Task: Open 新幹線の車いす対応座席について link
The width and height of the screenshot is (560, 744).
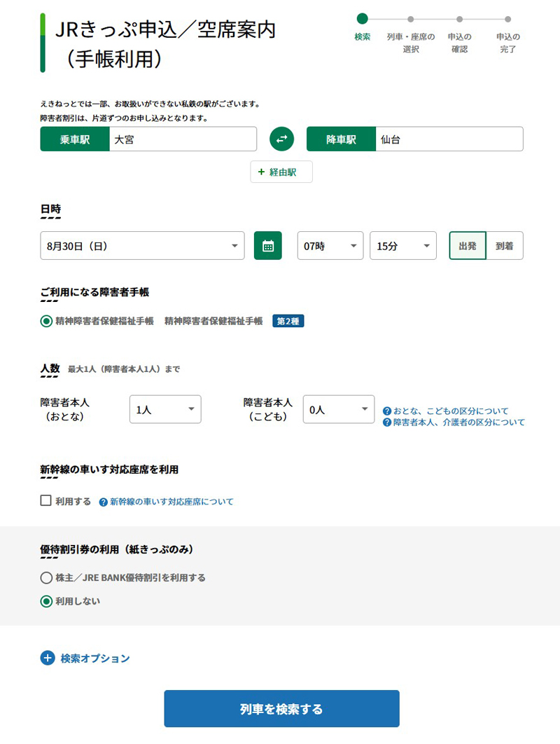Action: click(x=171, y=502)
